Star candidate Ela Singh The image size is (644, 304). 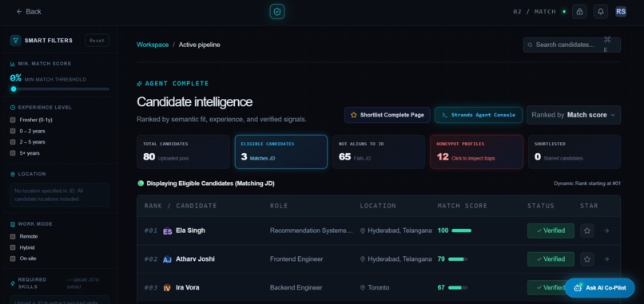tap(587, 231)
